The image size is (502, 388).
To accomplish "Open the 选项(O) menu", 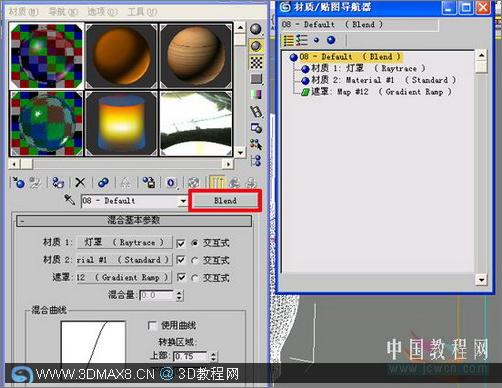I will click(103, 12).
